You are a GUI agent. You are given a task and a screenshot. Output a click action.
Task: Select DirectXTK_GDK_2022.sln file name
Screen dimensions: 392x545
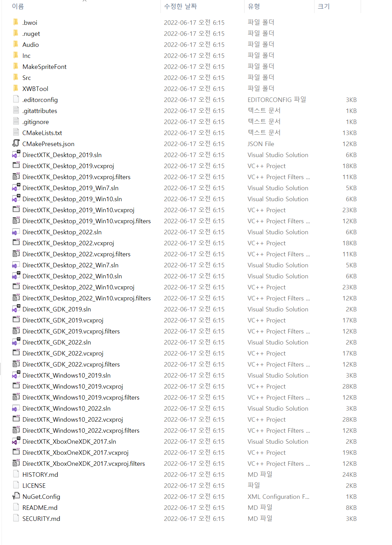coord(56,342)
